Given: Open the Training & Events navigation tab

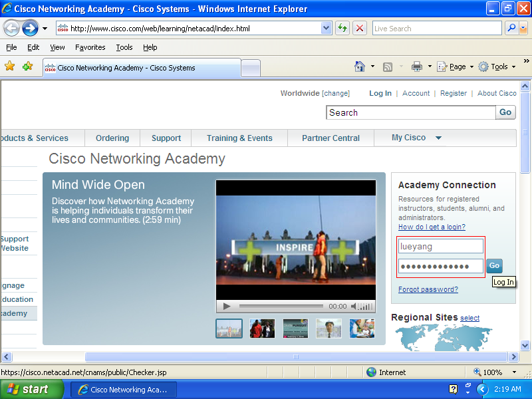Looking at the screenshot, I should click(239, 138).
